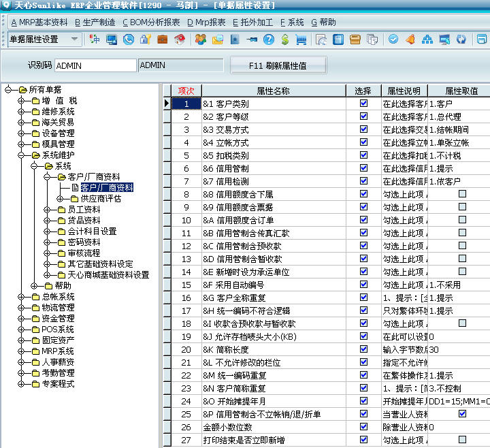The width and height of the screenshot is (490, 448).
Task: Tick 属性取值 box for &A 信用额度含订单
Action: (462, 220)
